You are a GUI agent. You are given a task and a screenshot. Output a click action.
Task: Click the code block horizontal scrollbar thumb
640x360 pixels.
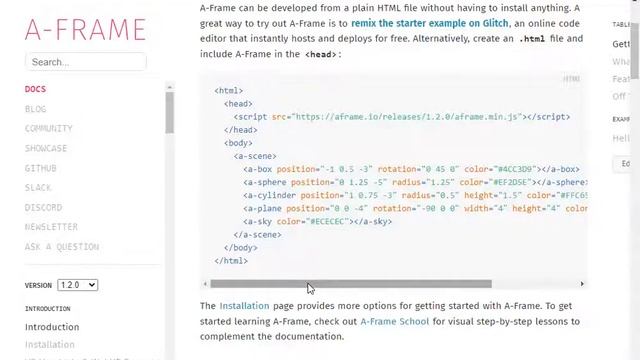tap(351, 284)
